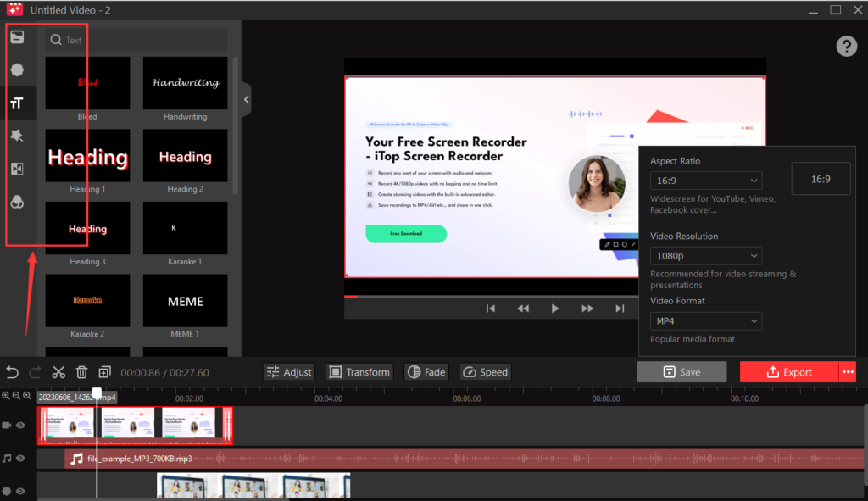This screenshot has width=868, height=501.
Task: Click the audio track music note icon
Action: 7,459
